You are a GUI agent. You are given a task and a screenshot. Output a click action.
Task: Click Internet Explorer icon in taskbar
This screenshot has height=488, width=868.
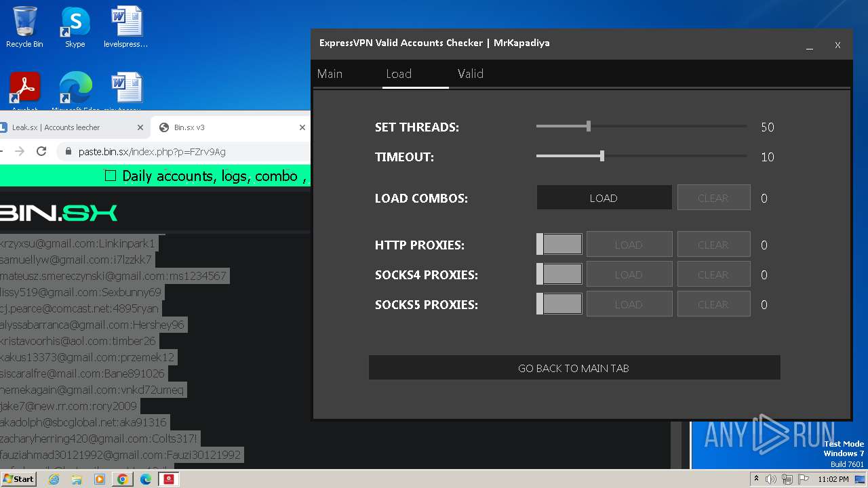(54, 479)
